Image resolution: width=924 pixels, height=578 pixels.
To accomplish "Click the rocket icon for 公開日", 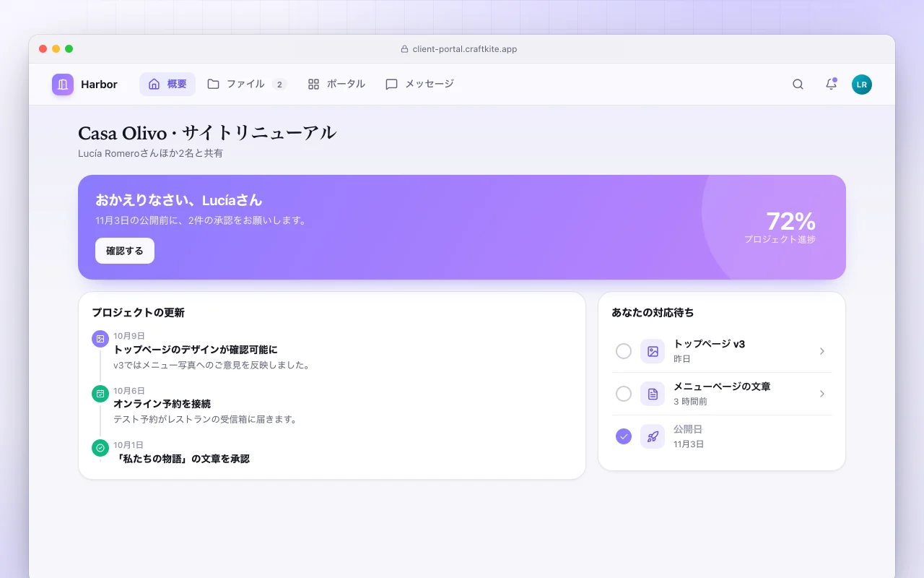I will click(x=653, y=436).
